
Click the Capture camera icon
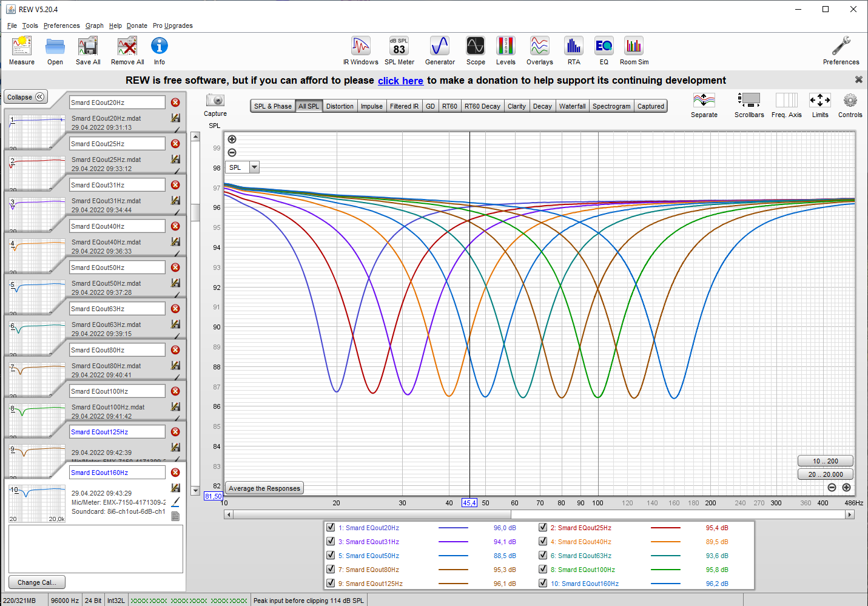pyautogui.click(x=215, y=101)
